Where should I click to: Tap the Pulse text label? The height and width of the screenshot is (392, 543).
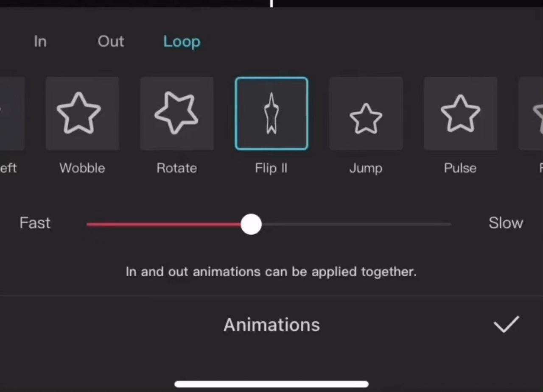(460, 168)
